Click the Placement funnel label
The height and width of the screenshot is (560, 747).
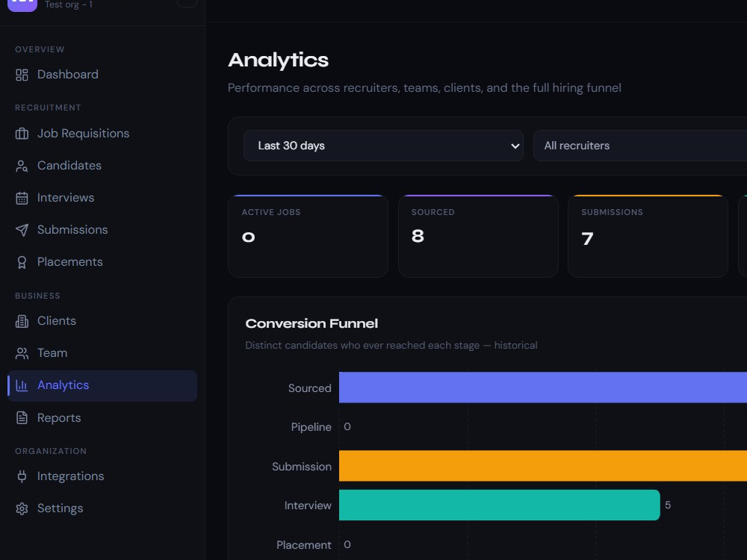304,545
